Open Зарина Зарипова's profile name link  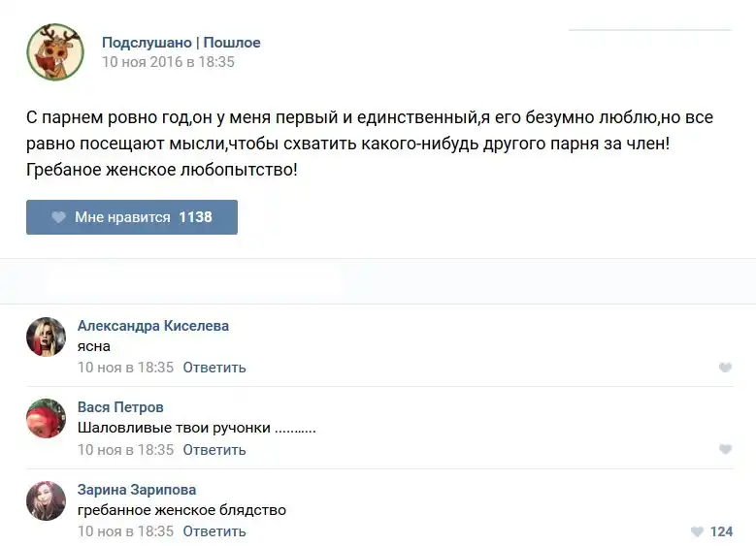[137, 490]
